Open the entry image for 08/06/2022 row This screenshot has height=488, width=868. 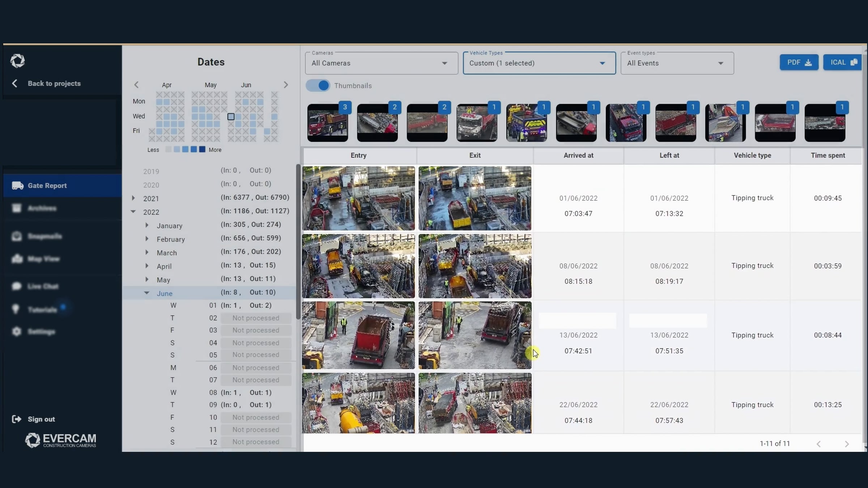click(358, 266)
